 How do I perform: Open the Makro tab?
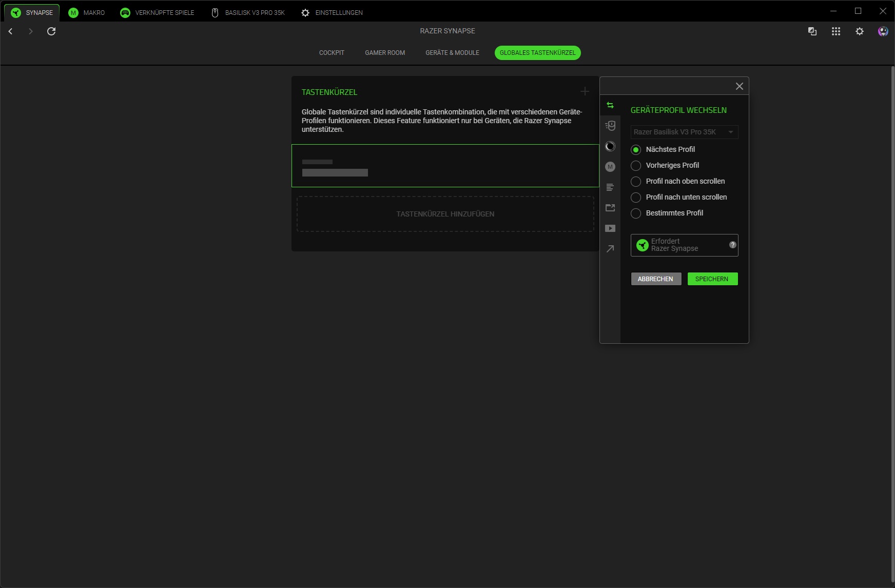pos(87,12)
